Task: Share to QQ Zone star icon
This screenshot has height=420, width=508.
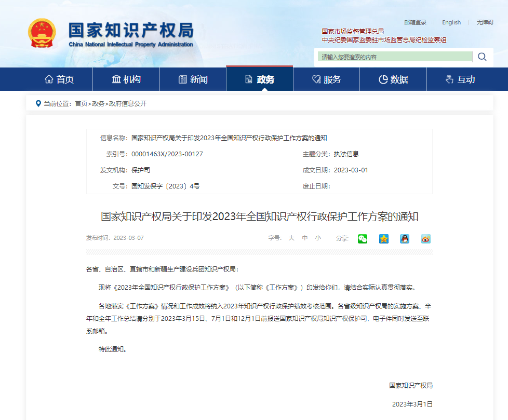Action: pyautogui.click(x=384, y=239)
